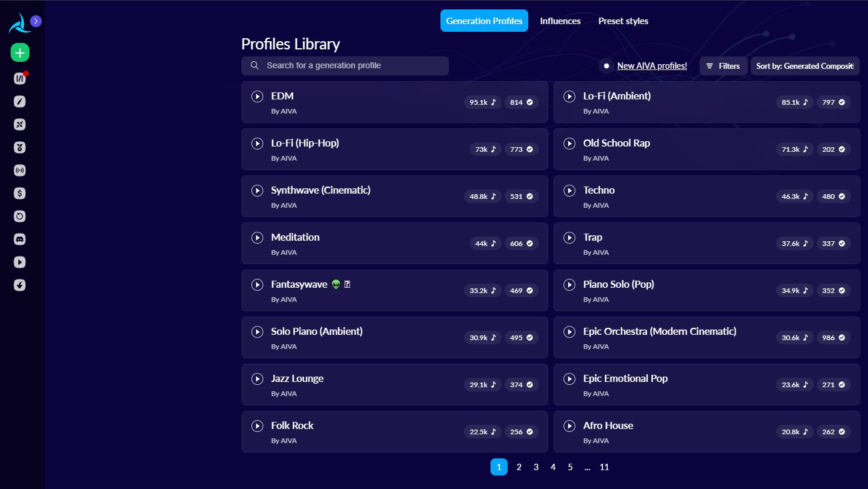The width and height of the screenshot is (868, 489).
Task: Click Meditation 606 verified badge
Action: click(x=522, y=244)
